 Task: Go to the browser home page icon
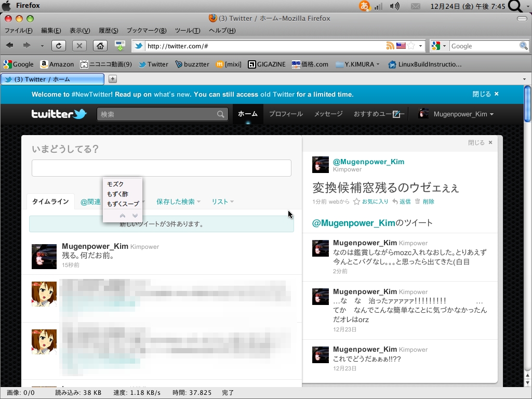(x=100, y=46)
